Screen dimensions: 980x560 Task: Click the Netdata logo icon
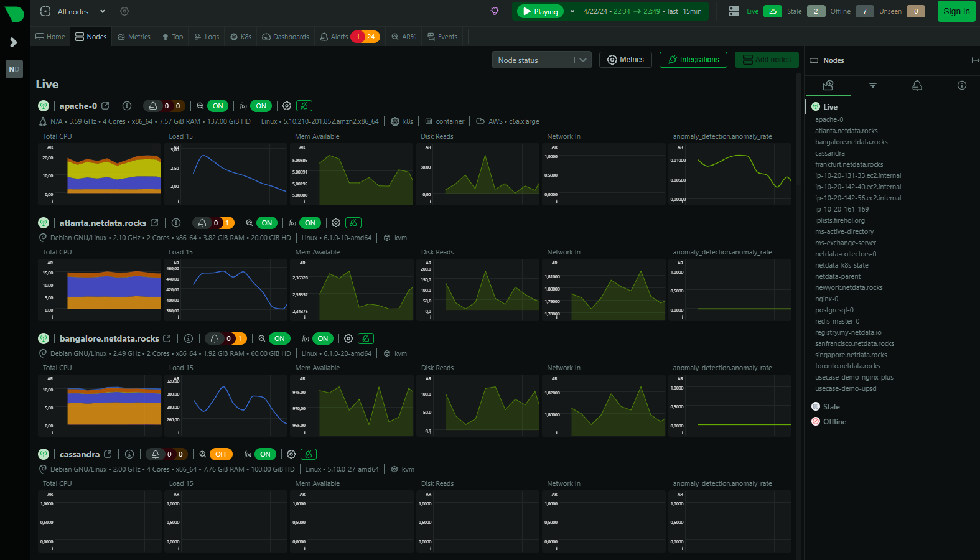(x=14, y=14)
